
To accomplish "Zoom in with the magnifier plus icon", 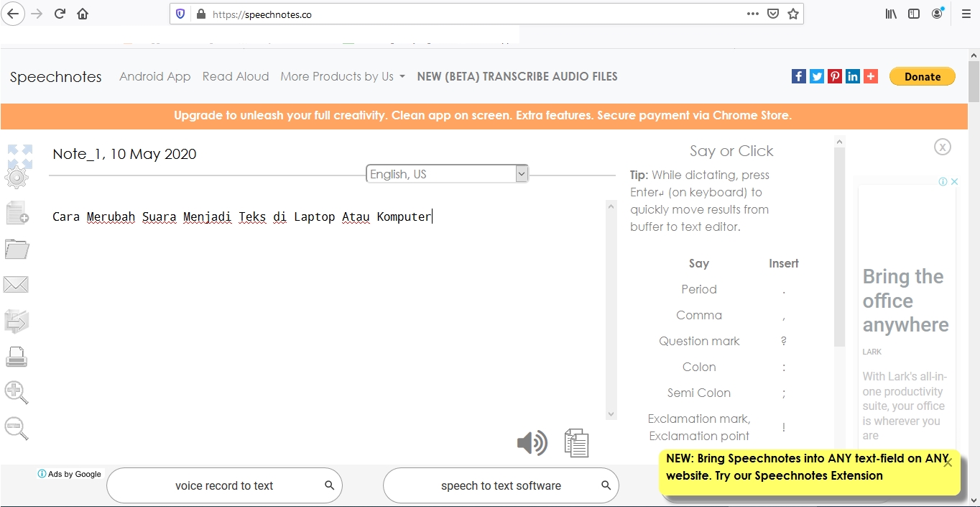I will click(x=17, y=393).
